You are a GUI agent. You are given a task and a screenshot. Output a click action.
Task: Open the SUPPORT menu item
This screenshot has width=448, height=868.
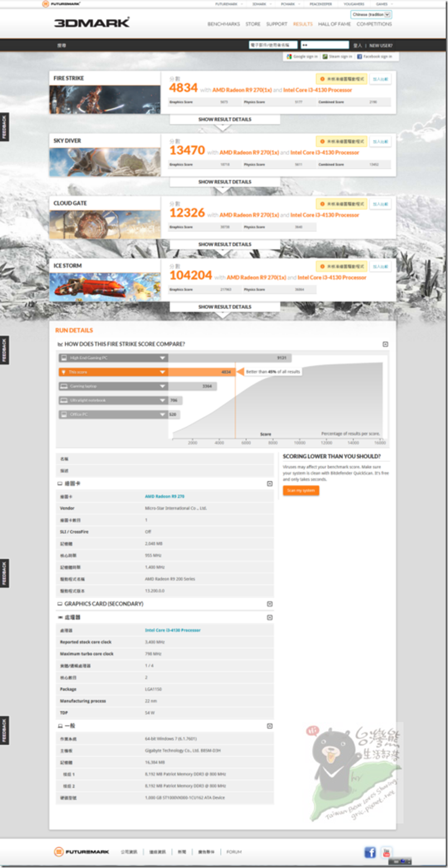[277, 24]
